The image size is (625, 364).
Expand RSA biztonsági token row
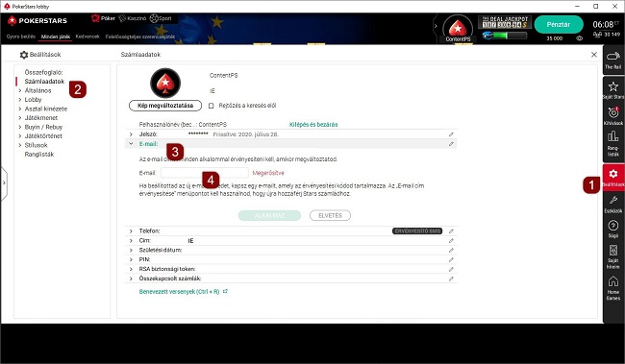pyautogui.click(x=131, y=269)
